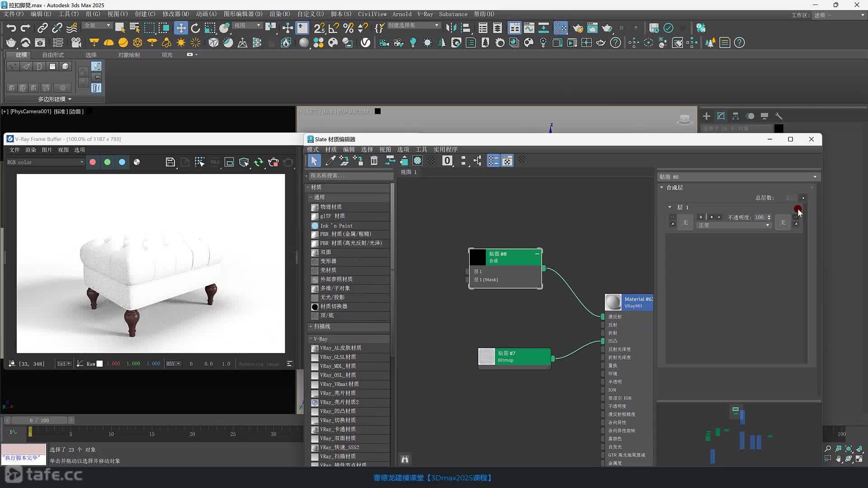Open the 视图 reference coordinate dropdown
Viewport: 868px width, 488px height.
247,25
